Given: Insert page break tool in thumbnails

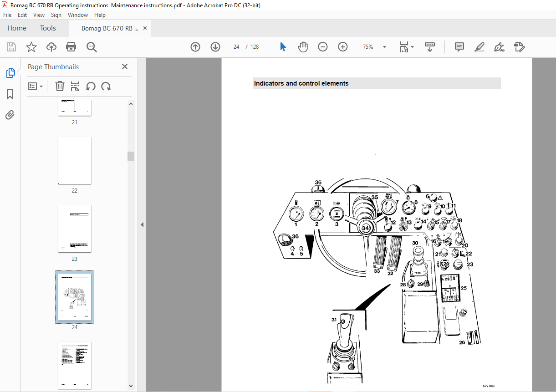Looking at the screenshot, I should 75,86.
